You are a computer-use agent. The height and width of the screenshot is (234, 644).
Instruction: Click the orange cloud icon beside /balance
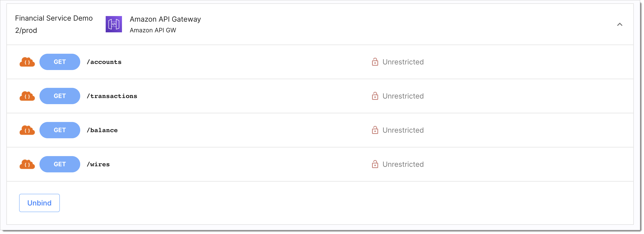click(27, 130)
